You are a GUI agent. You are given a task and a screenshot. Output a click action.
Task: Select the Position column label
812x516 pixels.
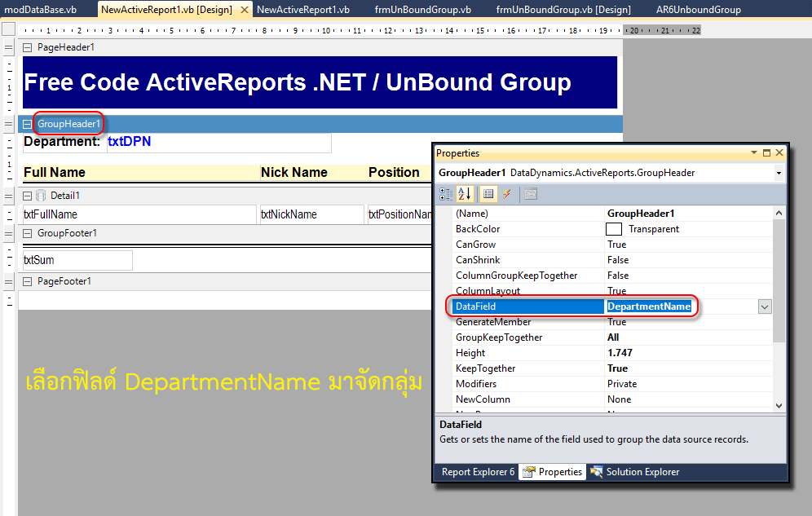[x=399, y=172]
